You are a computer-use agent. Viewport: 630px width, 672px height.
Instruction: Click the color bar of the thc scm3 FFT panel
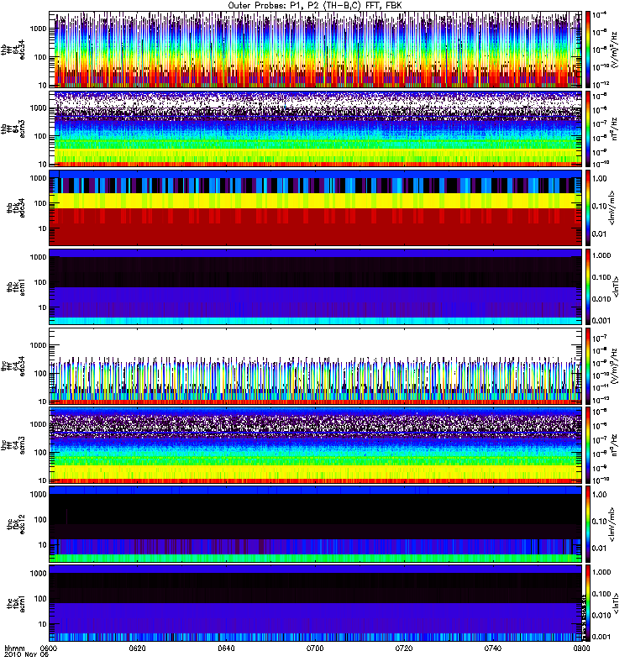coord(587,444)
